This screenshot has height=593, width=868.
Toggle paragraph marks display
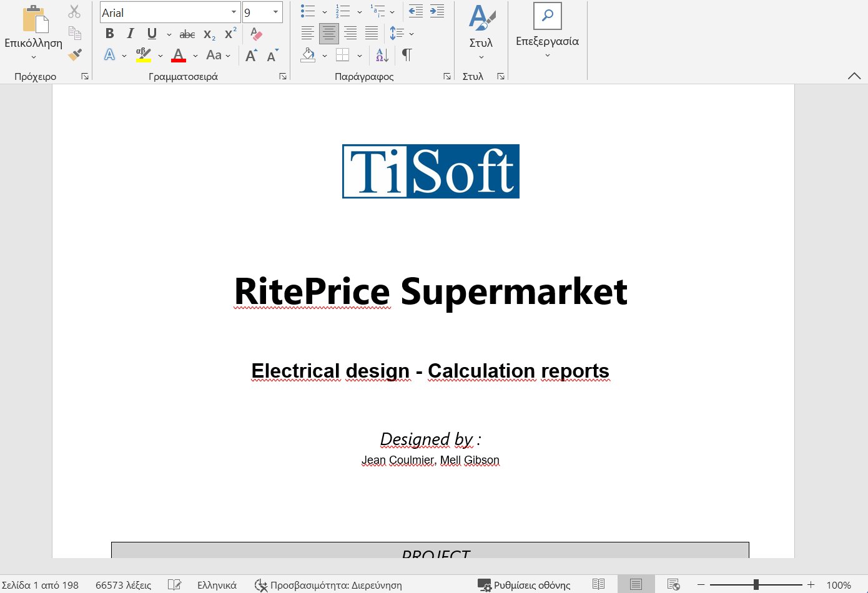[x=407, y=55]
